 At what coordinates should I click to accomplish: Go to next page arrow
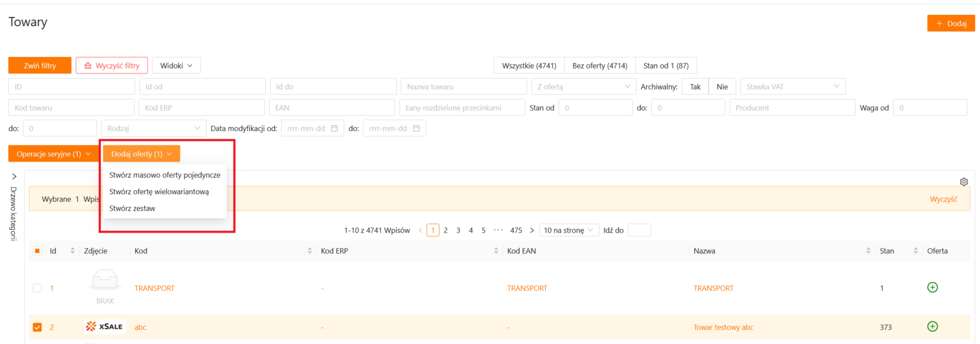pyautogui.click(x=532, y=230)
